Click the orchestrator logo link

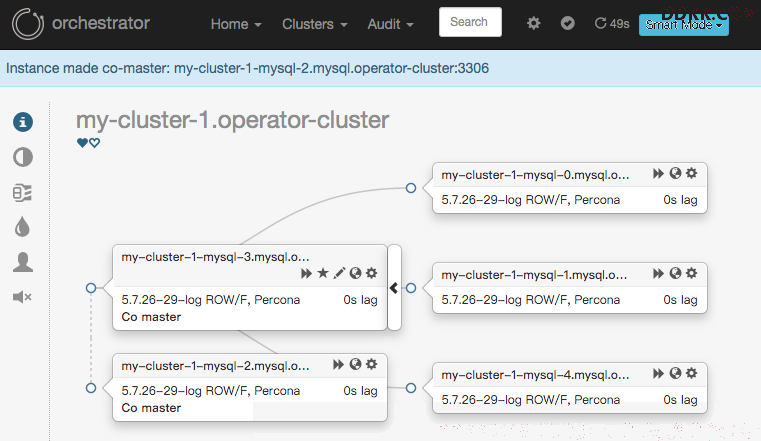click(x=81, y=23)
